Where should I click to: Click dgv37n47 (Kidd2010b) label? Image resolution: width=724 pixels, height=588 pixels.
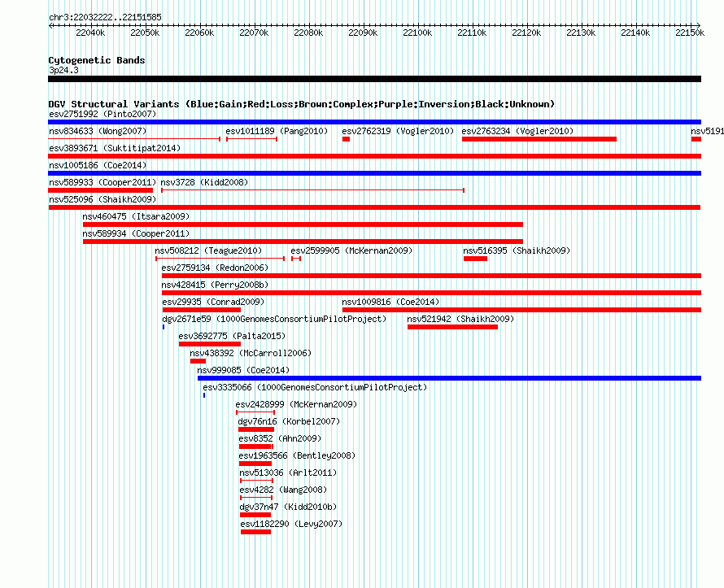pos(288,507)
